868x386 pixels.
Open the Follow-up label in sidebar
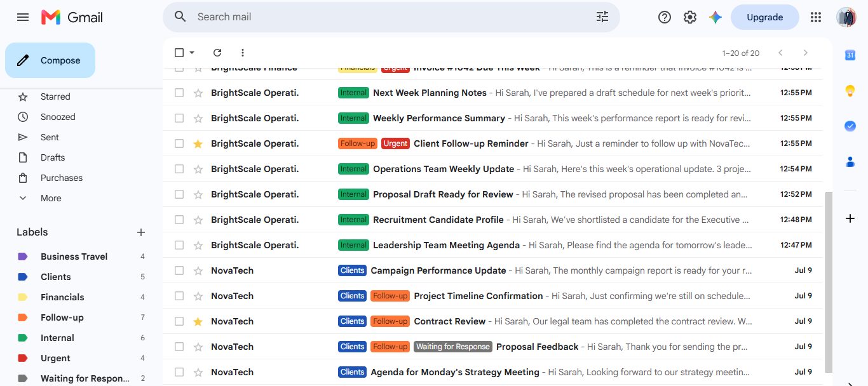(x=62, y=317)
